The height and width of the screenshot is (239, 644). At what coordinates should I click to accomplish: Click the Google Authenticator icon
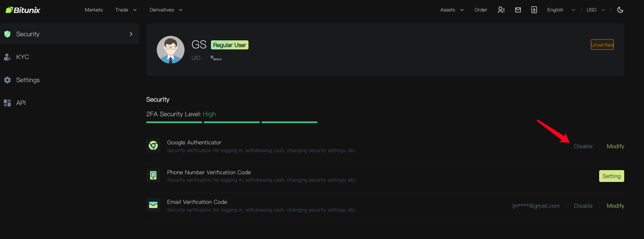(x=153, y=146)
